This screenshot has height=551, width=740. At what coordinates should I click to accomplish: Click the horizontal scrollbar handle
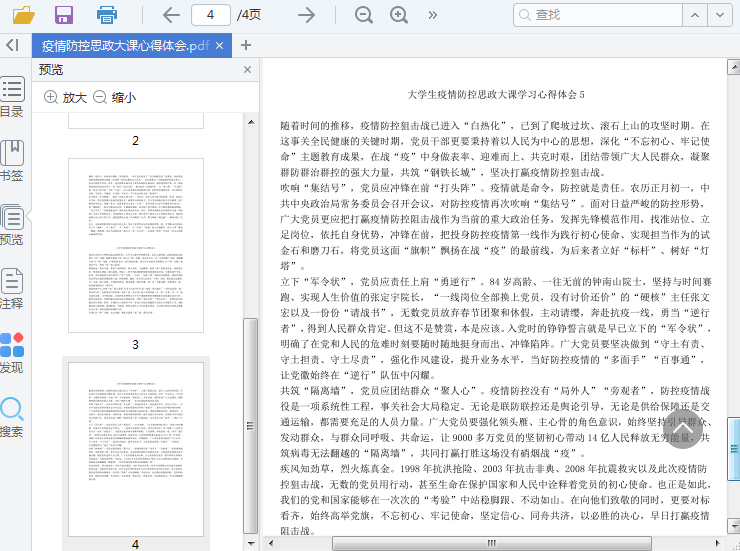492,543
